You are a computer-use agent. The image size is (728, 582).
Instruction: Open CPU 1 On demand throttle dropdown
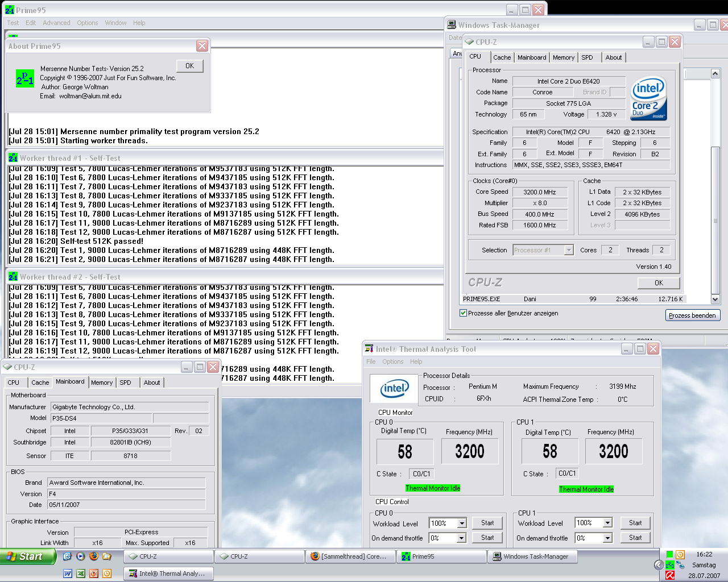[607, 538]
